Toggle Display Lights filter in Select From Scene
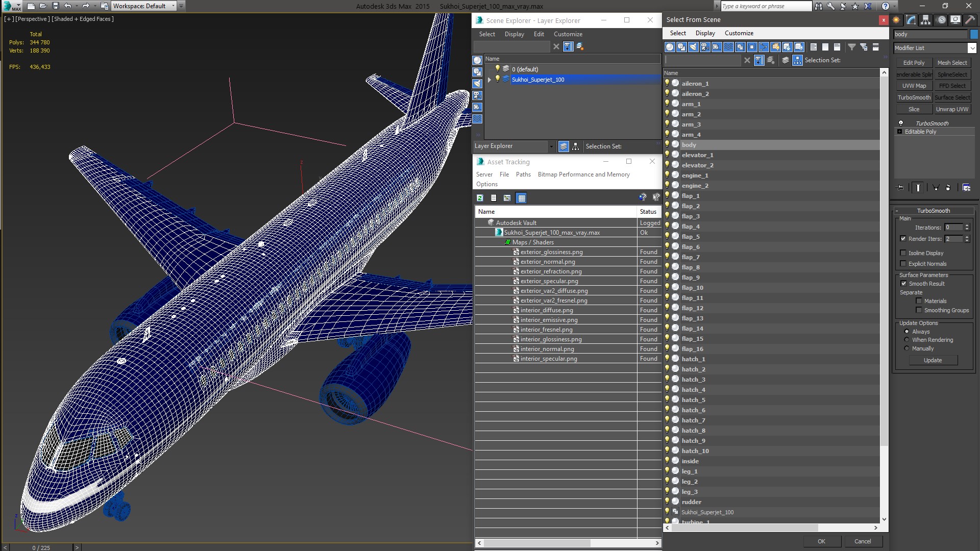The image size is (980, 551). click(693, 47)
